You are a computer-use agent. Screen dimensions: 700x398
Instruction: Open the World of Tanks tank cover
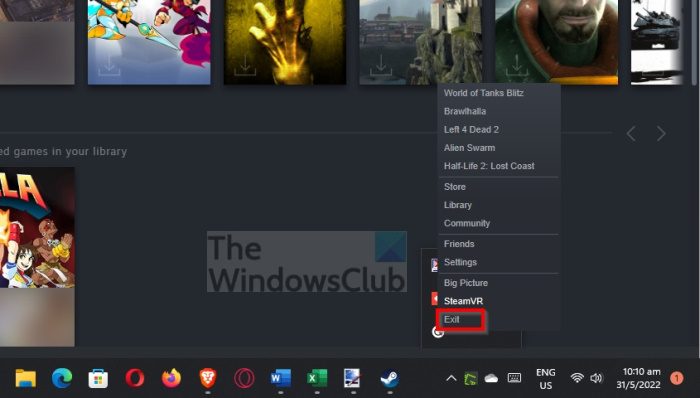657,42
